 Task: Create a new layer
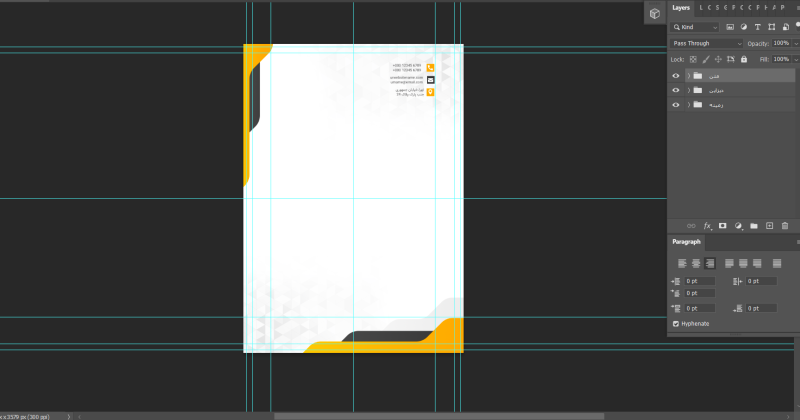[769, 226]
